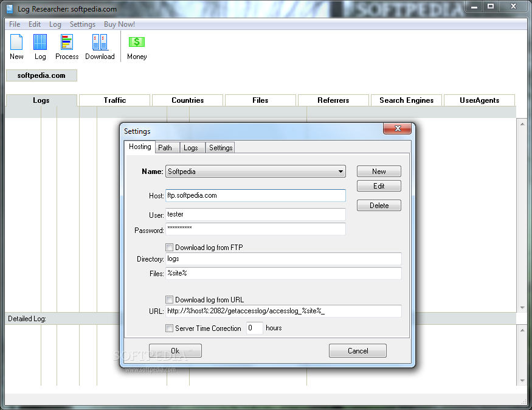Viewport: 532px width, 410px height.
Task: Click the Download toolbar icon
Action: click(x=100, y=47)
